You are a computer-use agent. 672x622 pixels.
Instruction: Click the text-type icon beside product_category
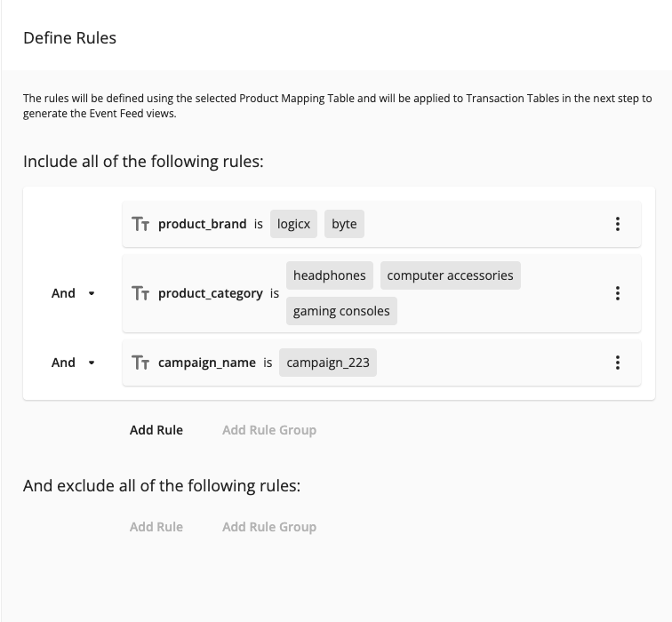pos(140,293)
